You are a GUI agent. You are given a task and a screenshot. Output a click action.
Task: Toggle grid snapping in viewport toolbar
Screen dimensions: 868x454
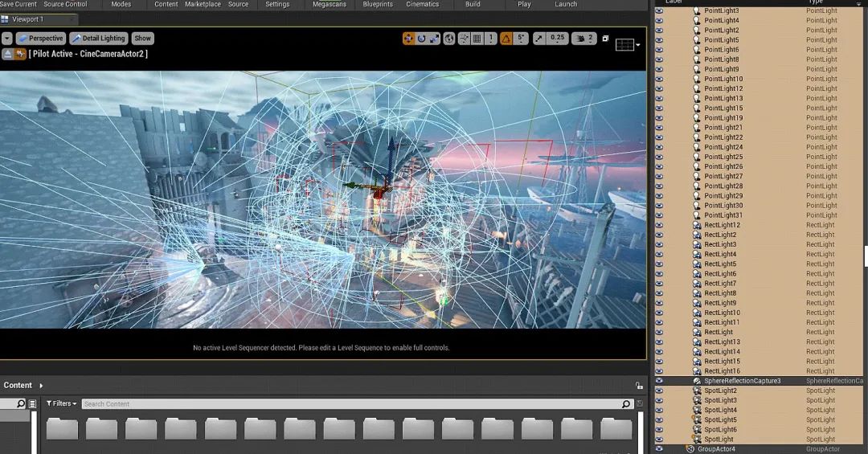[477, 39]
